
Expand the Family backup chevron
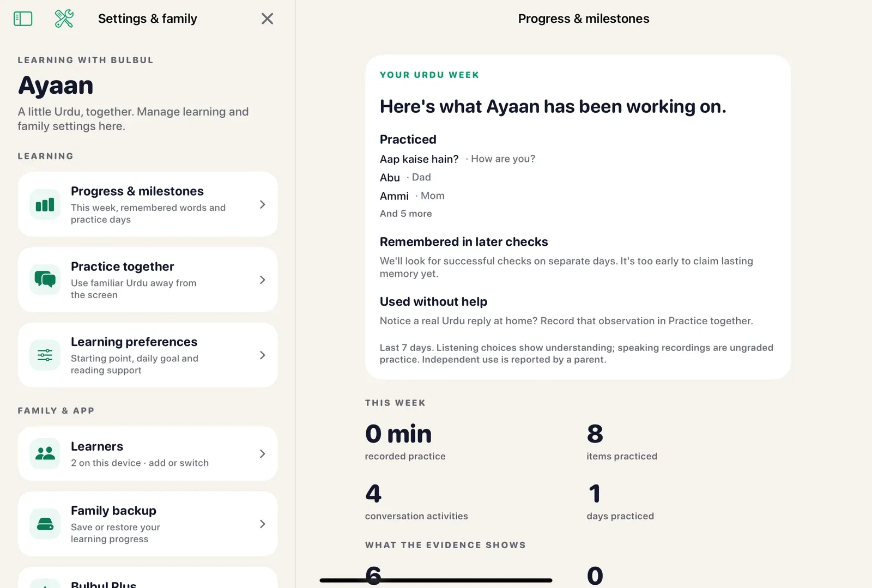pos(262,524)
